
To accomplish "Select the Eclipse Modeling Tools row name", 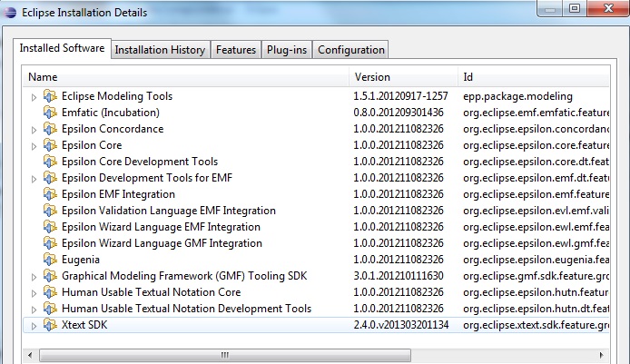I will (x=117, y=96).
